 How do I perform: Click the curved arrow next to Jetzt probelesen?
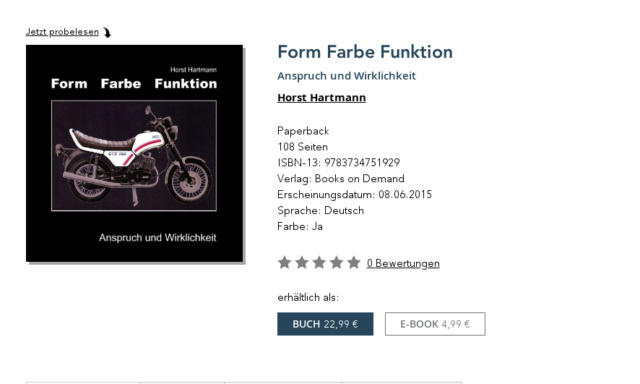(107, 32)
